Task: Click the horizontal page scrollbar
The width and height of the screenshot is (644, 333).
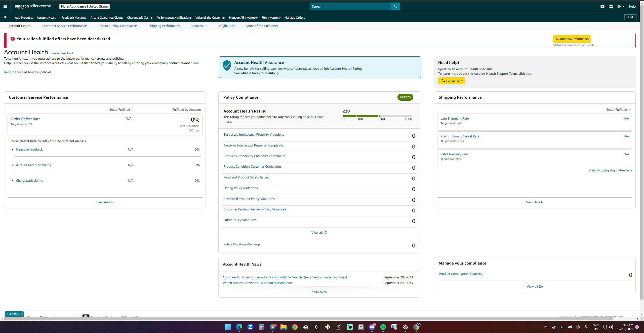Action: click(309, 319)
